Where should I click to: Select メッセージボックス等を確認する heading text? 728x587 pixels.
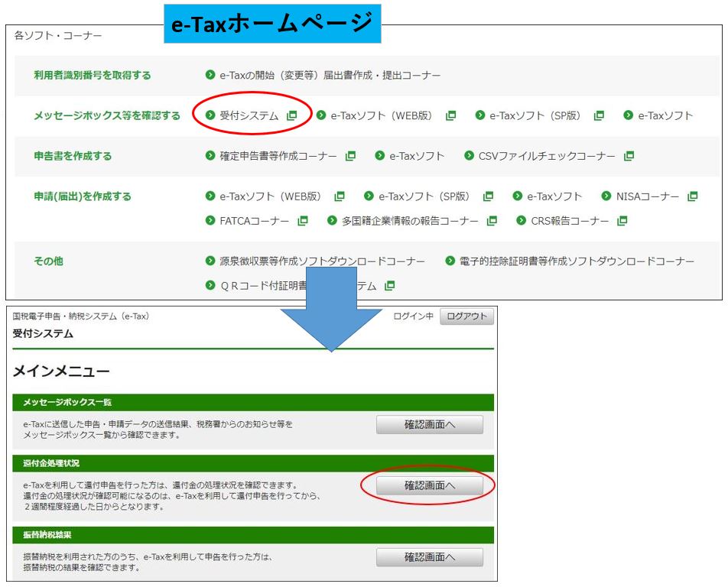pyautogui.click(x=107, y=115)
